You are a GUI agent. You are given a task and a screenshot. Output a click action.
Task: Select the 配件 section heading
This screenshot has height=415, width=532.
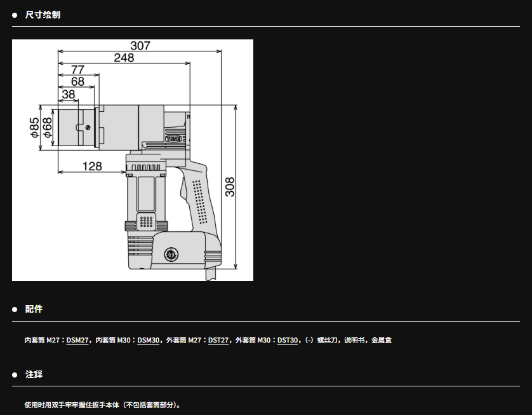point(34,310)
